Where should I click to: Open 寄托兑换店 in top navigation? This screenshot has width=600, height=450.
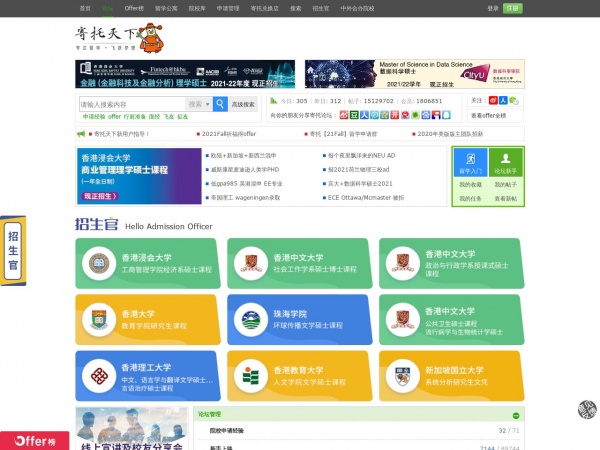(x=264, y=8)
